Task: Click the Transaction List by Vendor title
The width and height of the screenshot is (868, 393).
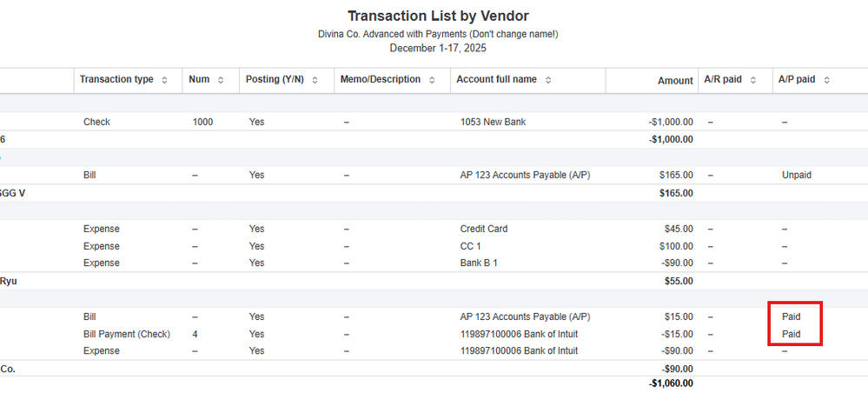Action: point(438,17)
